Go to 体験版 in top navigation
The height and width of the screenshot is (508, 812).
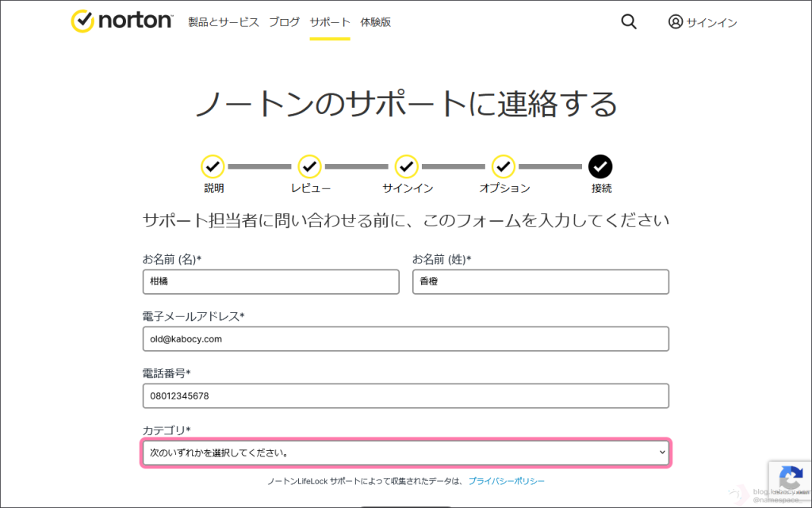(375, 22)
